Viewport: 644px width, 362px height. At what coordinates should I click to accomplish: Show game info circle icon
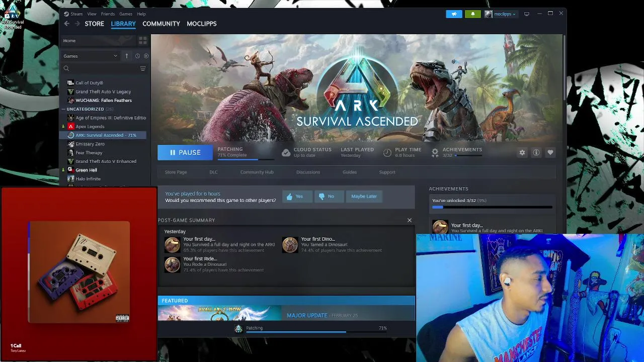pyautogui.click(x=536, y=152)
